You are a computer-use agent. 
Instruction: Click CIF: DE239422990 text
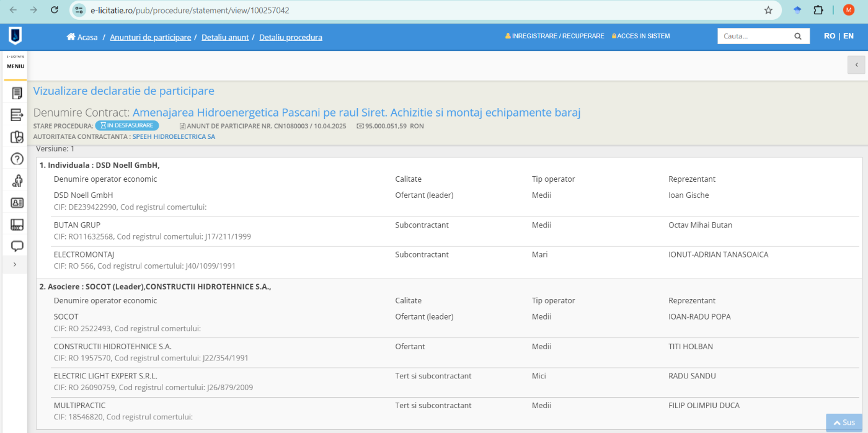coord(85,207)
